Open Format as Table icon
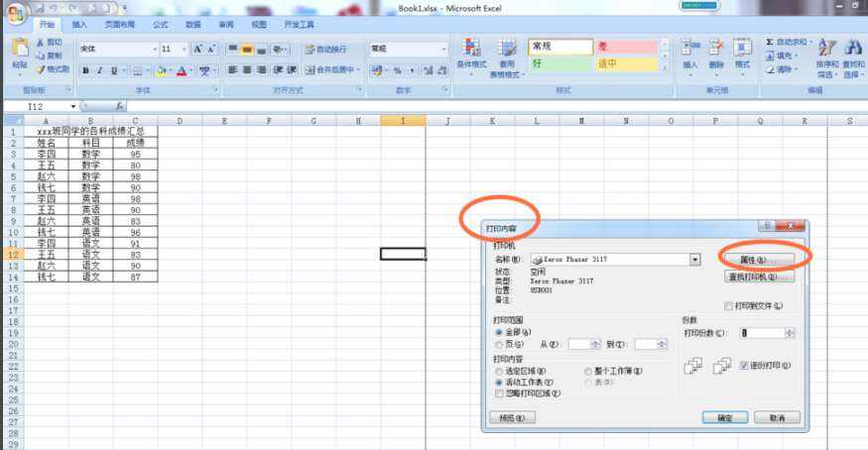Image resolution: width=868 pixels, height=450 pixels. coord(507,49)
